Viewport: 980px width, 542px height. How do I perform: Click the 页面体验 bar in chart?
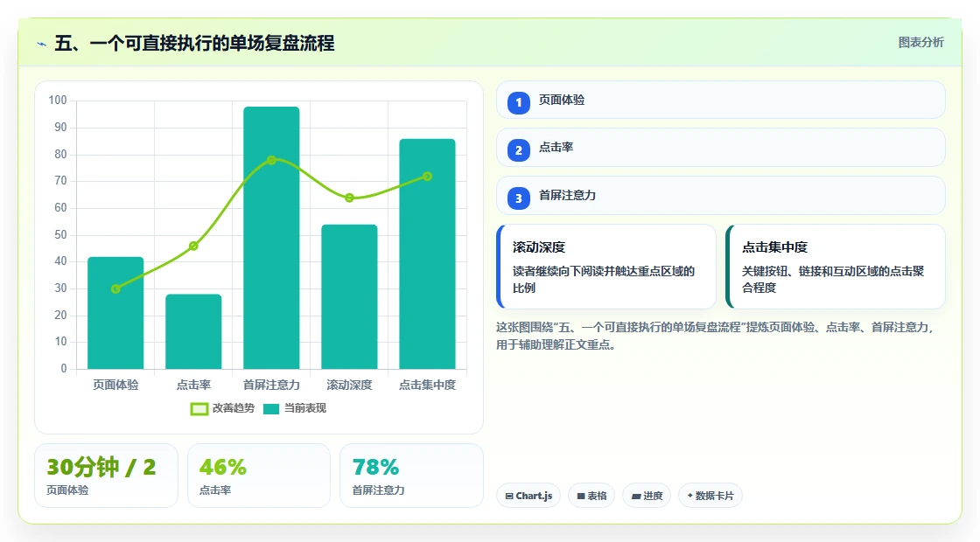click(115, 313)
